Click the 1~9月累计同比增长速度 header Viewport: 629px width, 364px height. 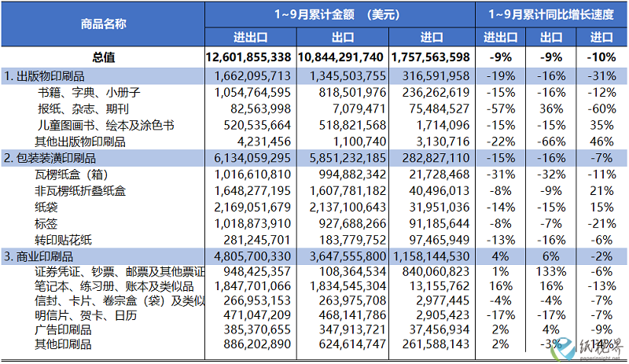pyautogui.click(x=551, y=15)
